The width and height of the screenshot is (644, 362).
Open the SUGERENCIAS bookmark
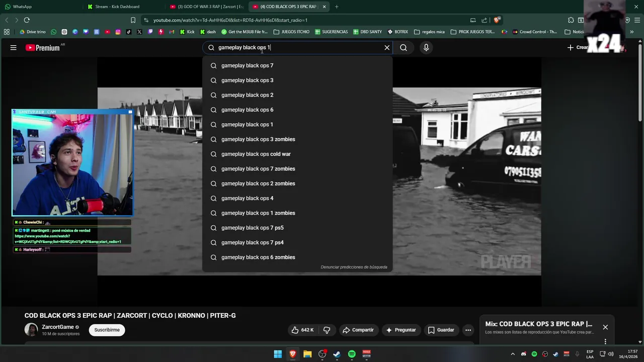point(332,32)
